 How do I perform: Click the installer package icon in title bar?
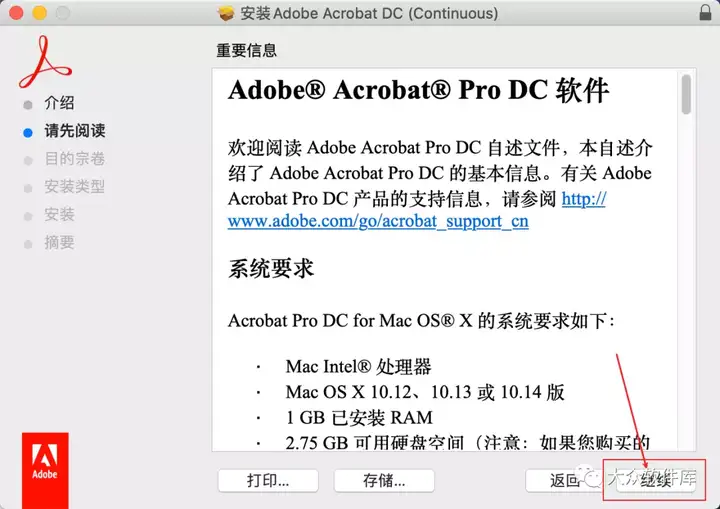[226, 13]
